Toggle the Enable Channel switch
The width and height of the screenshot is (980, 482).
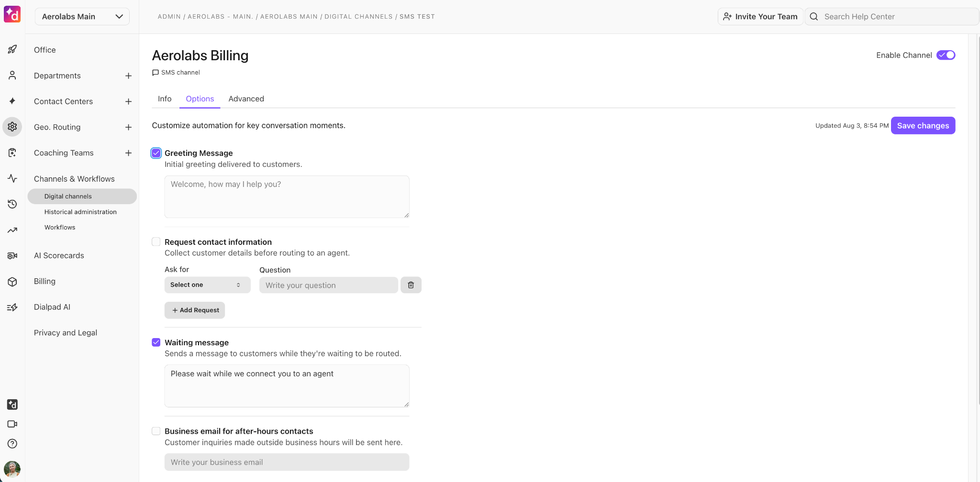pos(946,55)
